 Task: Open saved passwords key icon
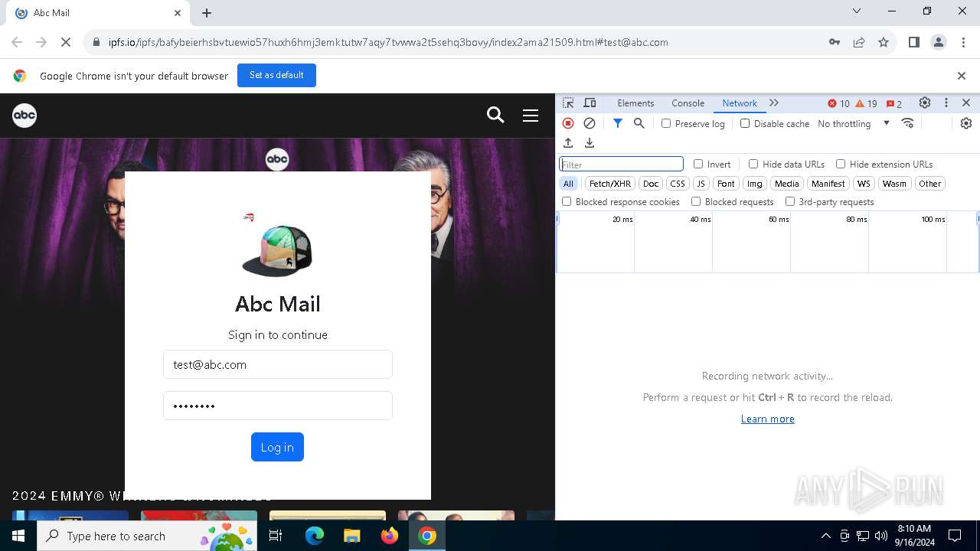point(835,42)
